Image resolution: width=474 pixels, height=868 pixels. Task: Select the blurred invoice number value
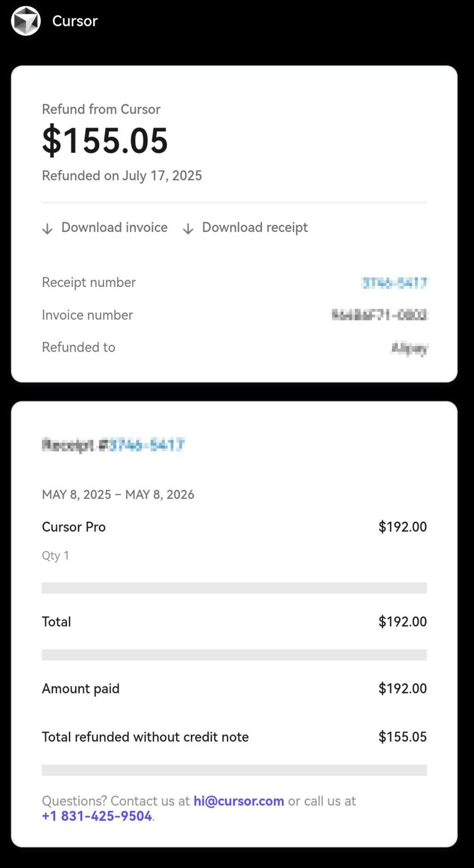(x=379, y=315)
